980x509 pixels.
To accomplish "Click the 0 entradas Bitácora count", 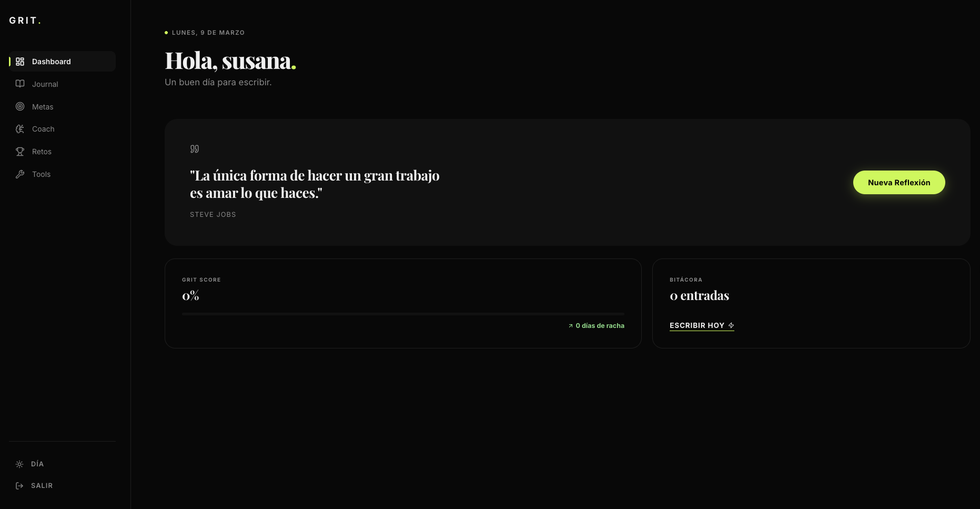I will (699, 296).
